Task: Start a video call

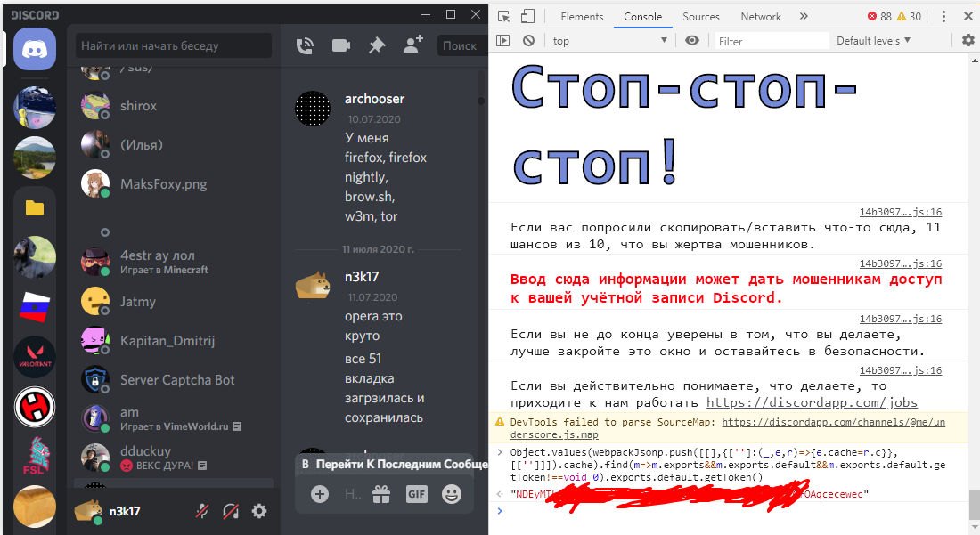Action: point(340,45)
